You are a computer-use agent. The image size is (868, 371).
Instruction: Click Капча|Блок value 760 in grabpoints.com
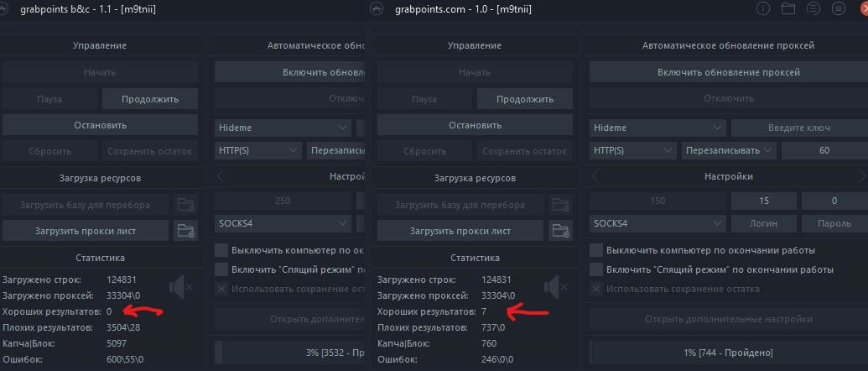pos(489,344)
